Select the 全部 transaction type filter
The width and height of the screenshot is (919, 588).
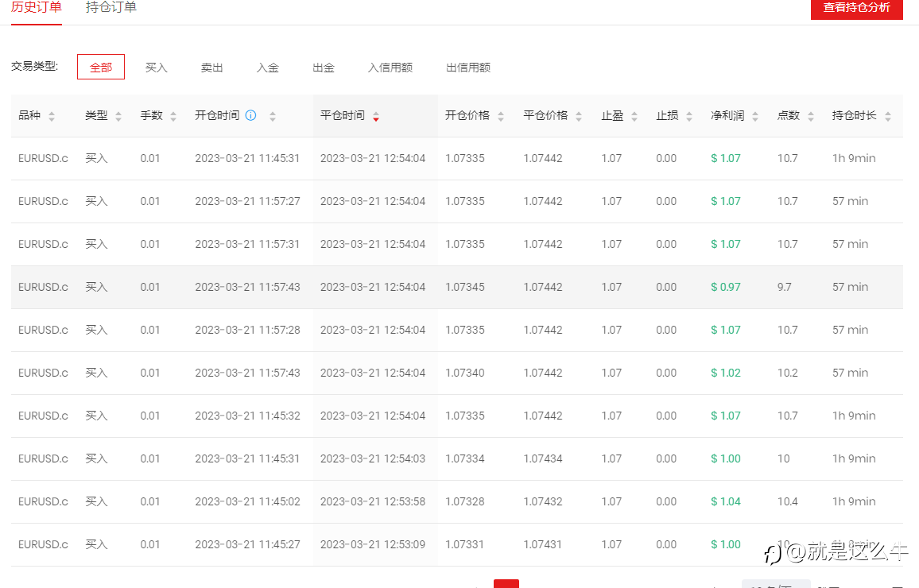[101, 68]
